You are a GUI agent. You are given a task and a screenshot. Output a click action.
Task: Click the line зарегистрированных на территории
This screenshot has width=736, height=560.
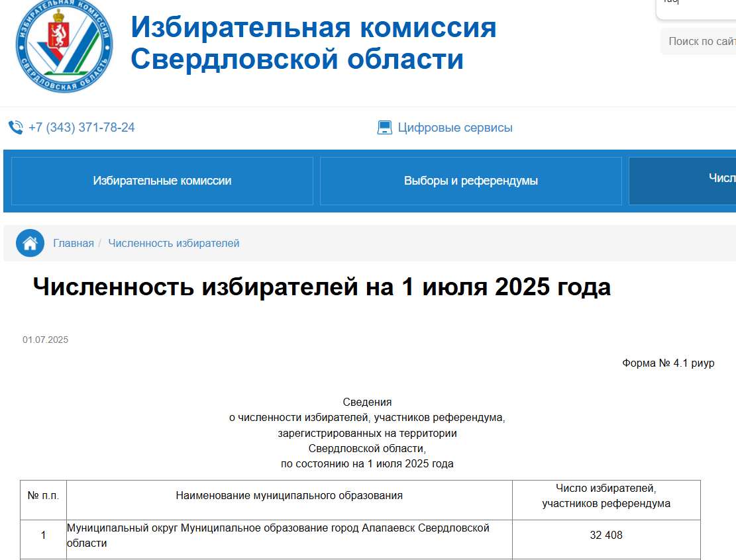[367, 433]
